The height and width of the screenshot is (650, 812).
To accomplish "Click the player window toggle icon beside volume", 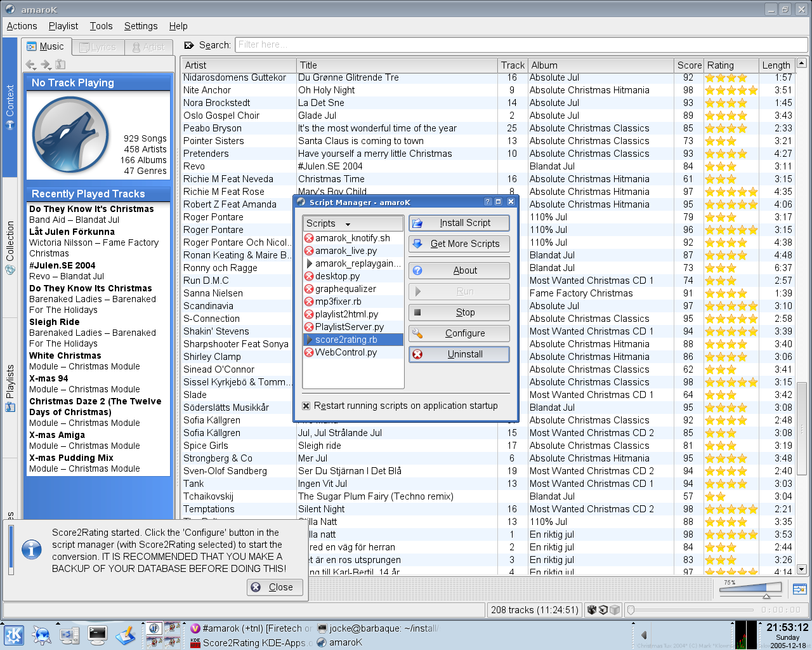I will coord(799,590).
